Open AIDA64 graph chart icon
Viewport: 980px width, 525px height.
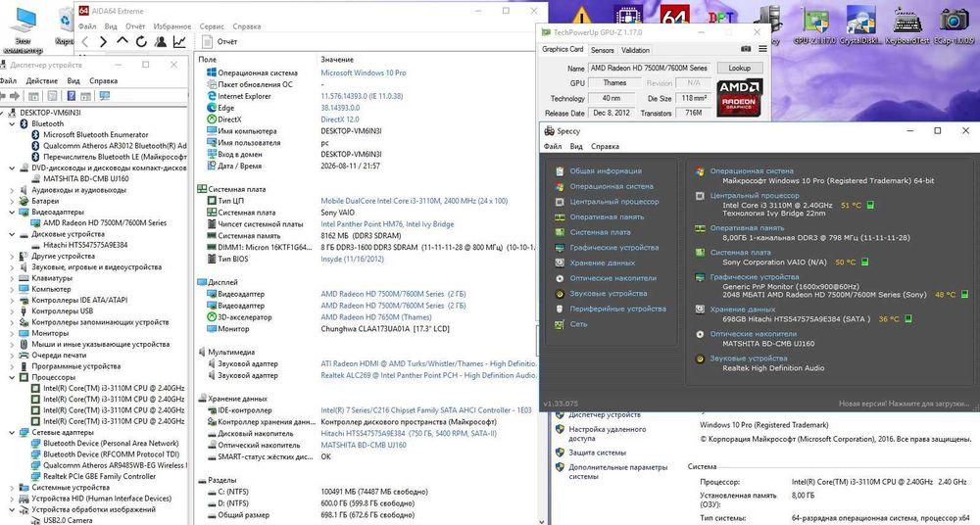[179, 42]
